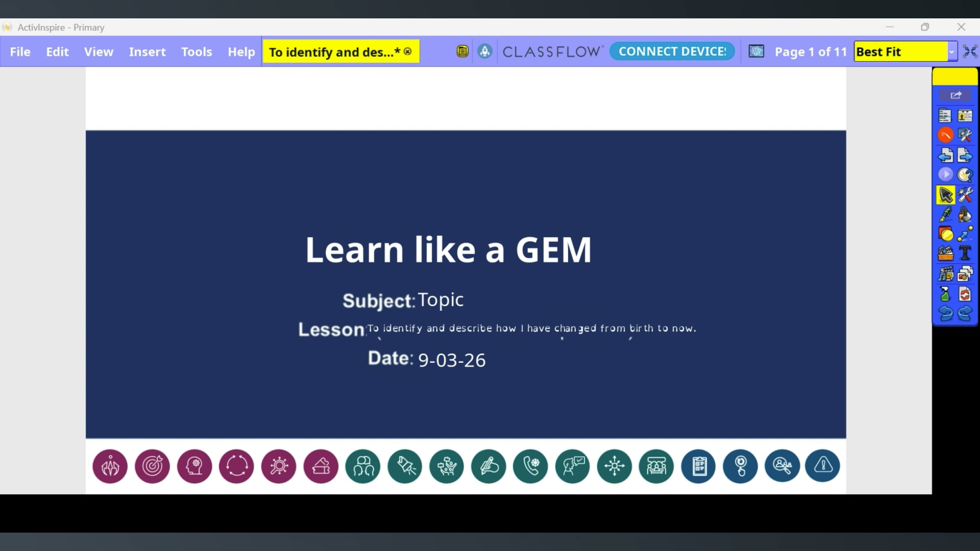The image size is (980, 551).
Task: Click the Reset Page icon
Action: tap(965, 294)
